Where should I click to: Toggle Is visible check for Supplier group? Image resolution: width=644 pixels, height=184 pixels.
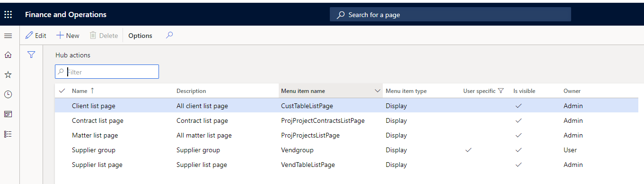[519, 150]
